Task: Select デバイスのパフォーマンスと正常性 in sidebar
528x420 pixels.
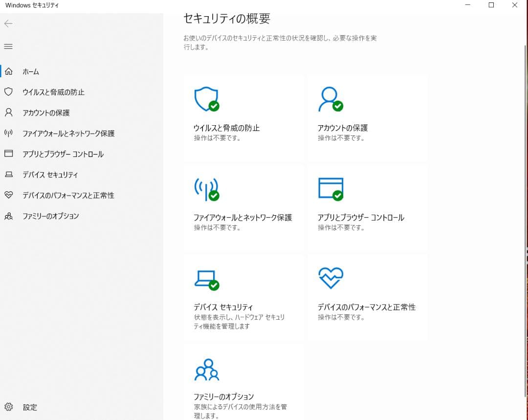Action: coord(68,195)
